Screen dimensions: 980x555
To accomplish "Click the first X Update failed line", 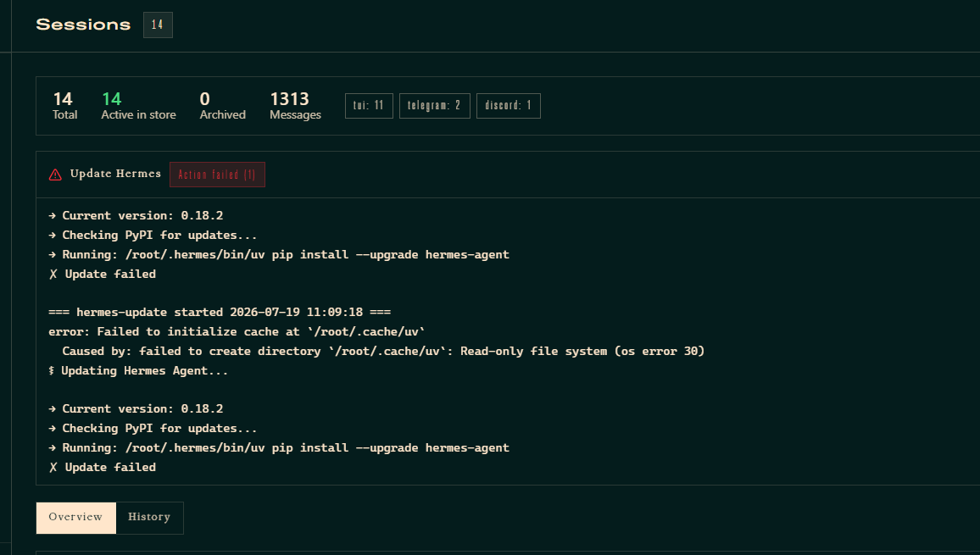I will tap(103, 274).
